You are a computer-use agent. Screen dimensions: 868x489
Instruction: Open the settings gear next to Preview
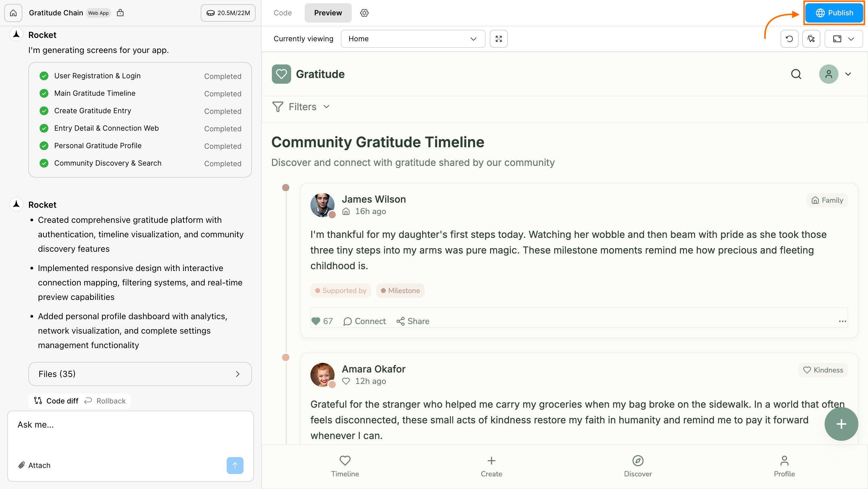coord(364,13)
